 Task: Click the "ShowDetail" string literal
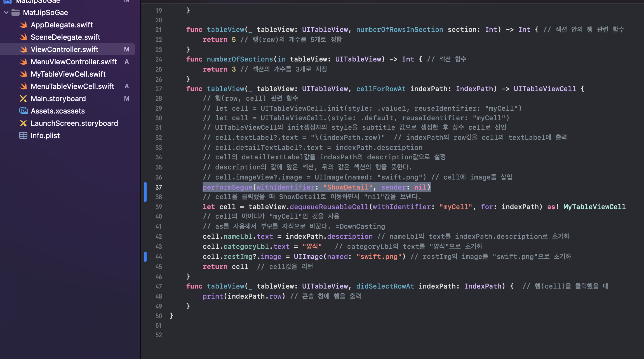click(x=348, y=187)
